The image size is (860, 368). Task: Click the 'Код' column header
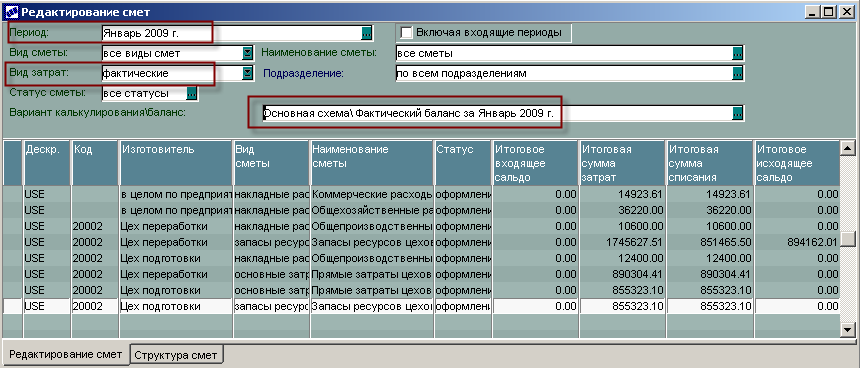tap(94, 163)
